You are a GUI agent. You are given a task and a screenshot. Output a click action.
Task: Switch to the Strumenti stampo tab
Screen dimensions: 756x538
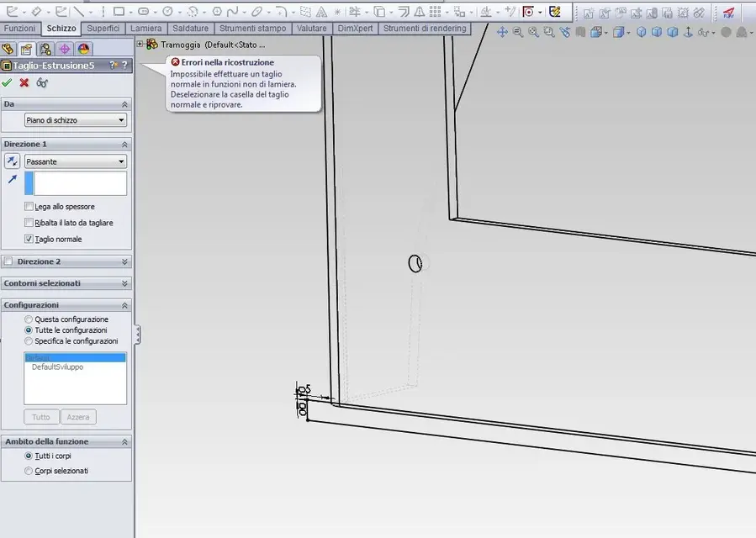click(x=252, y=29)
